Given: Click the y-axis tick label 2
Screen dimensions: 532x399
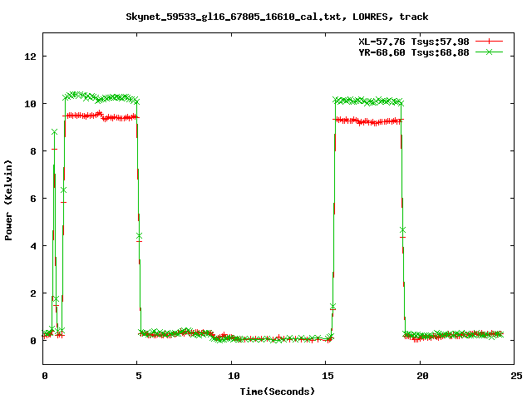Looking at the screenshot, I should coord(33,293).
